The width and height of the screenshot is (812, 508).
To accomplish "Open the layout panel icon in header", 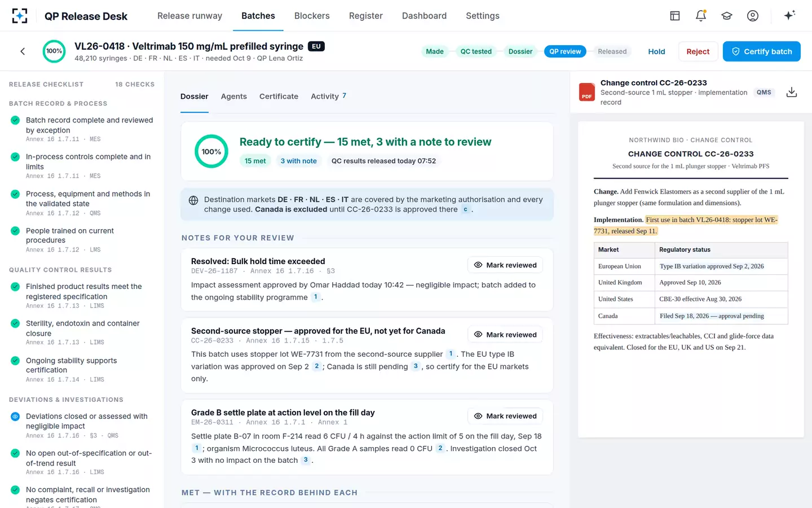I will coord(675,16).
